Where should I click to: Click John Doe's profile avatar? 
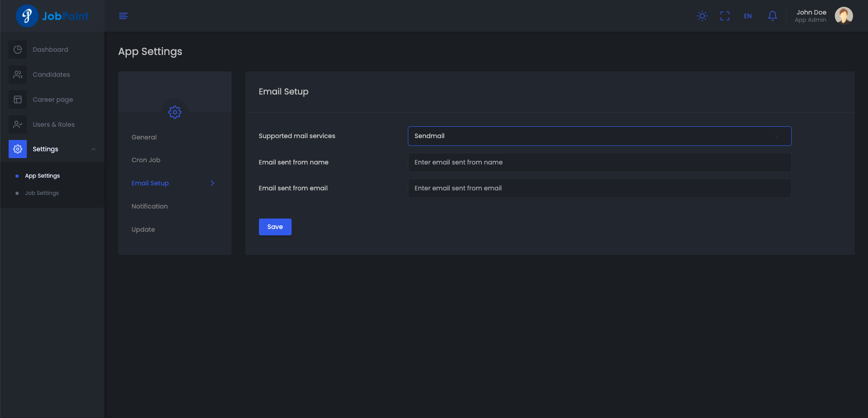click(x=843, y=16)
